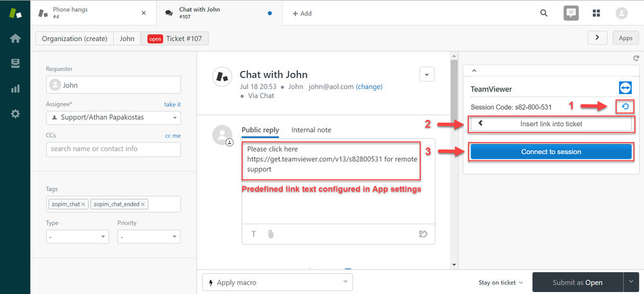Click the Connect to session button
644x294 pixels.
coord(551,152)
